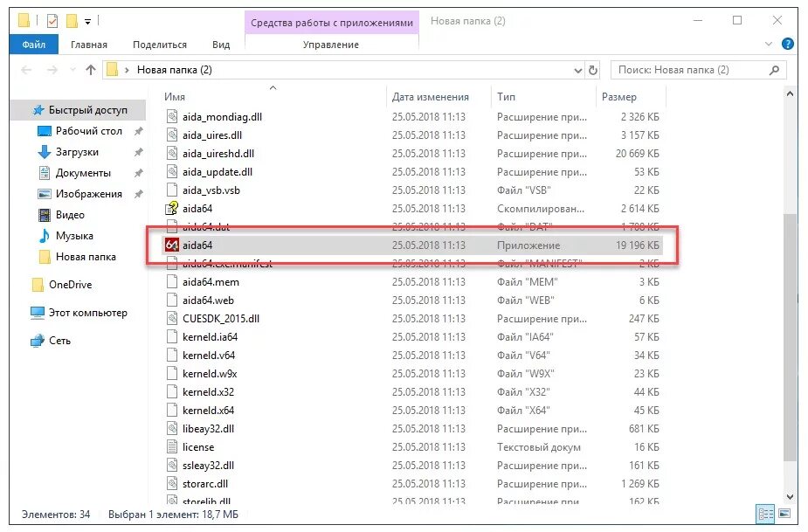808x532 pixels.
Task: Click the search magnifier icon
Action: coord(774,70)
